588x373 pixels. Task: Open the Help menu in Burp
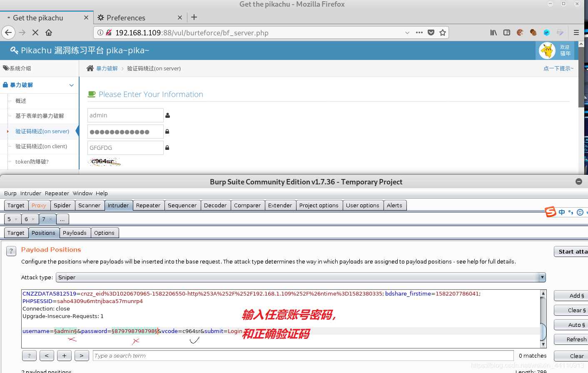[102, 193]
